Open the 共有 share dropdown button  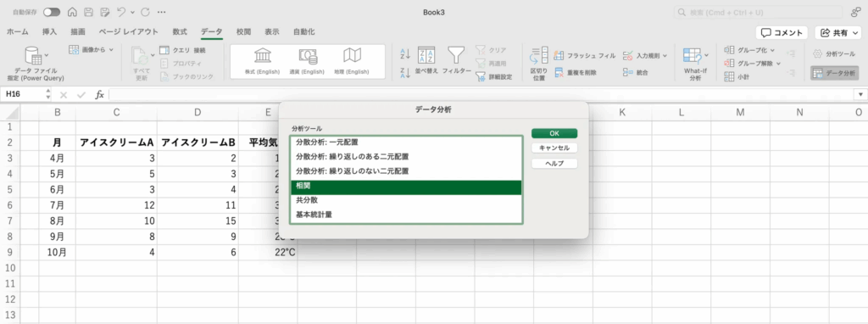[x=838, y=33]
